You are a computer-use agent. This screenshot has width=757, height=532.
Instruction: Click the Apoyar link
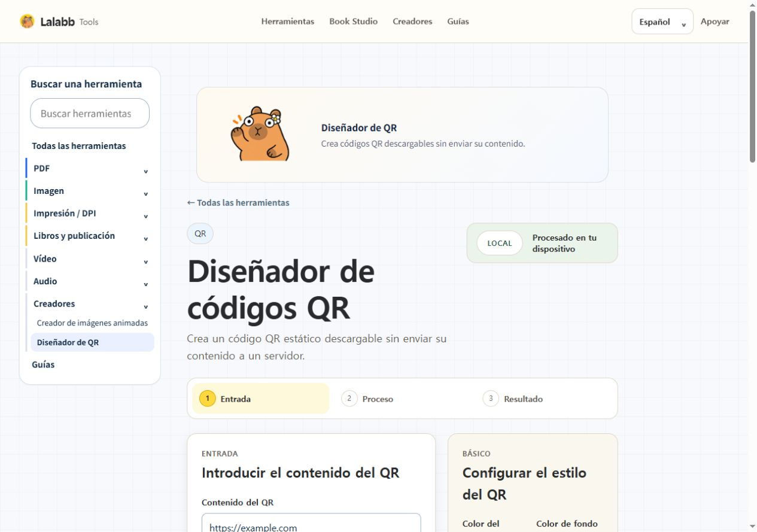point(715,22)
